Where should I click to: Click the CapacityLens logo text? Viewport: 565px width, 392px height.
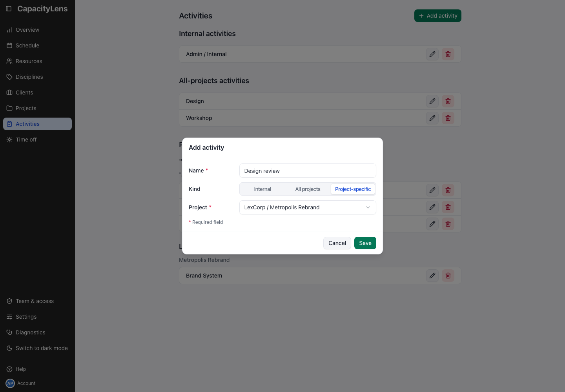(x=42, y=9)
